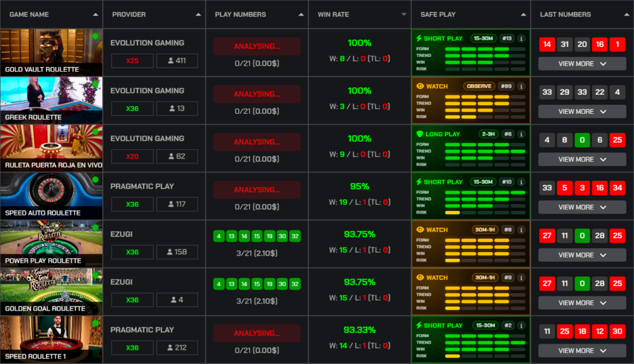The width and height of the screenshot is (634, 364).
Task: Click 2-3H badge in Long Play panel
Action: (x=489, y=134)
